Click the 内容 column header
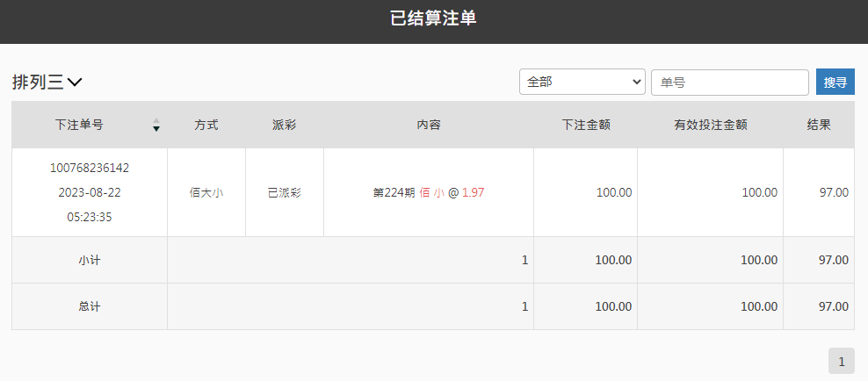The height and width of the screenshot is (381, 868). coord(429,125)
